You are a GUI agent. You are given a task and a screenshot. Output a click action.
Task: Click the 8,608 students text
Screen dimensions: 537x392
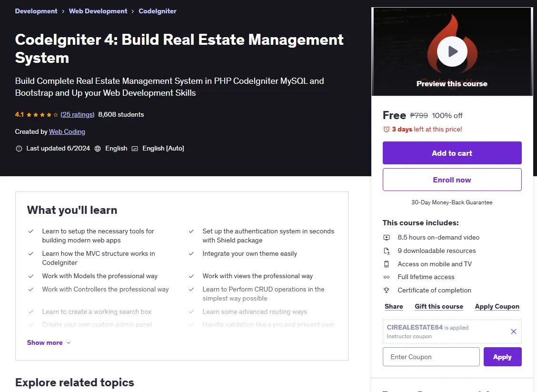coord(121,114)
